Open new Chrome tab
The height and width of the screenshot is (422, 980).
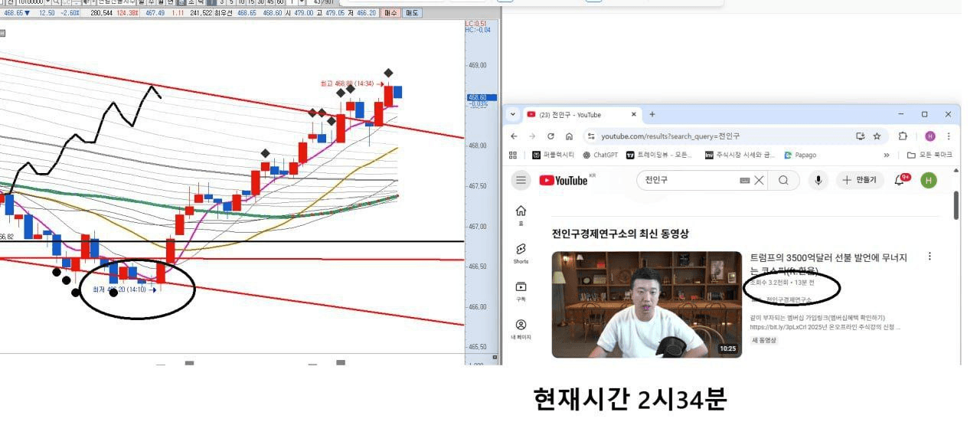652,114
